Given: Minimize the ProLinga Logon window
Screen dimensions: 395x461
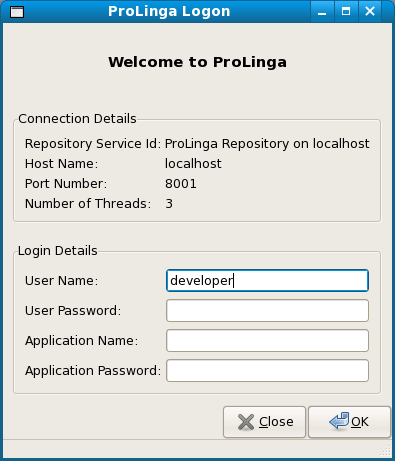Looking at the screenshot, I should tap(322, 12).
